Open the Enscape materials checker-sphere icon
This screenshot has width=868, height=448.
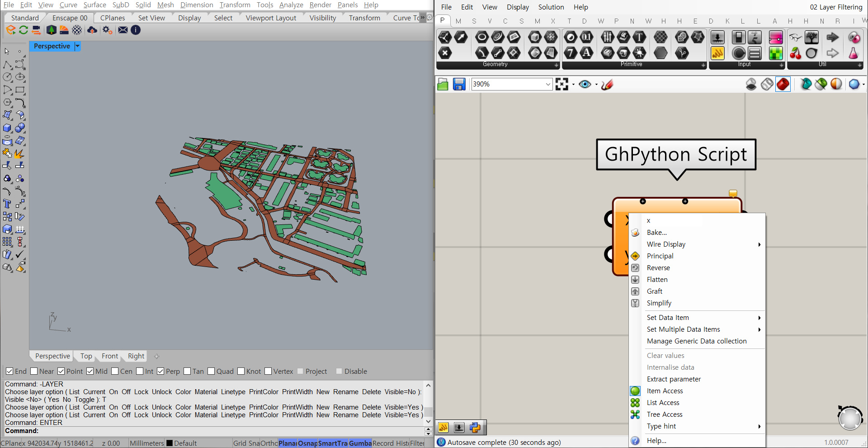(x=77, y=30)
